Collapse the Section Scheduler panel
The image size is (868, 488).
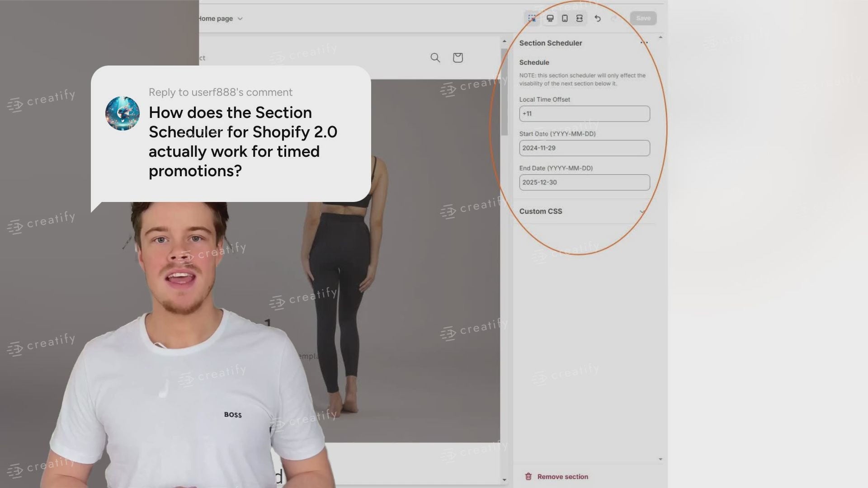tap(660, 38)
